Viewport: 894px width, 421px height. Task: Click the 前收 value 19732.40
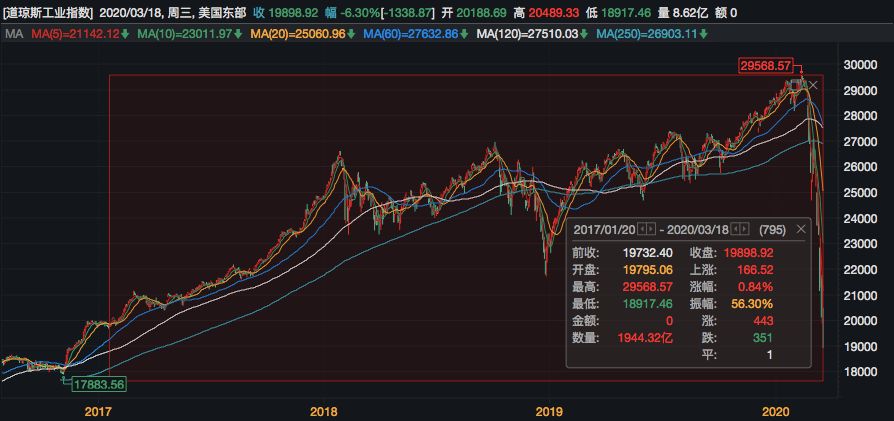point(649,253)
